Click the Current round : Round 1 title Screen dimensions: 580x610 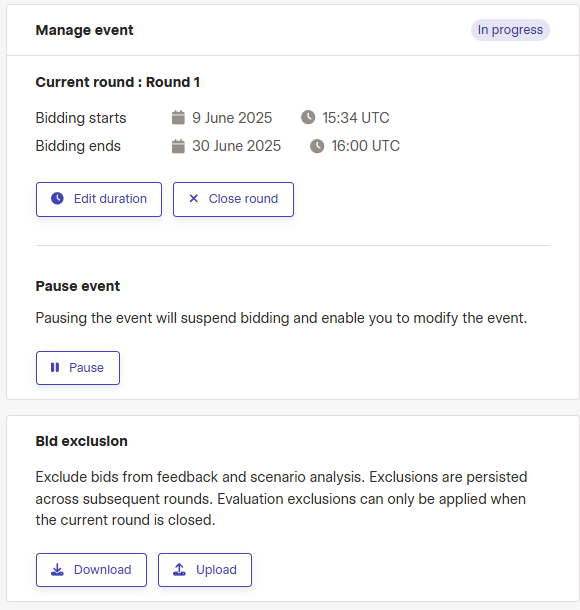click(x=117, y=82)
